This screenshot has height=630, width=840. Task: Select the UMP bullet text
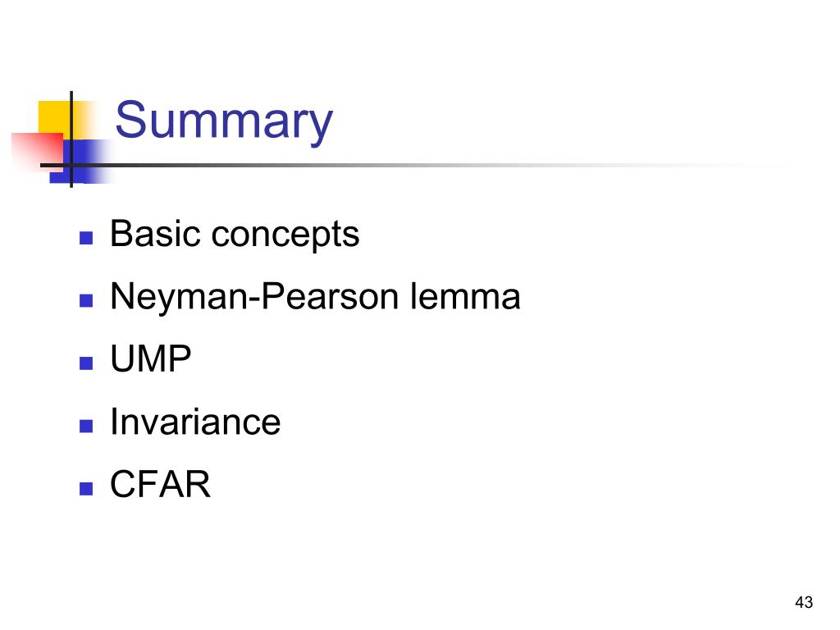[x=151, y=358]
